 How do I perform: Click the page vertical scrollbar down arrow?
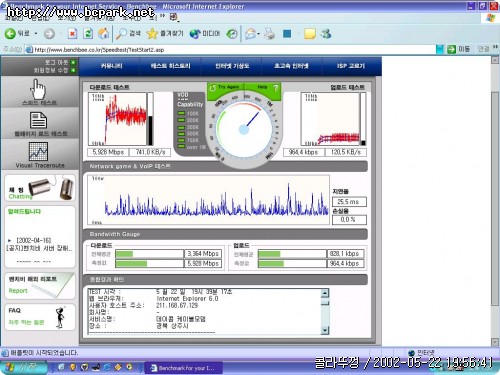[x=495, y=342]
